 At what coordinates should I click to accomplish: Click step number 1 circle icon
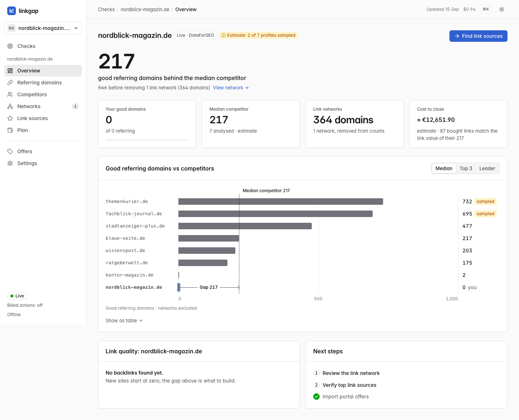coord(316,373)
